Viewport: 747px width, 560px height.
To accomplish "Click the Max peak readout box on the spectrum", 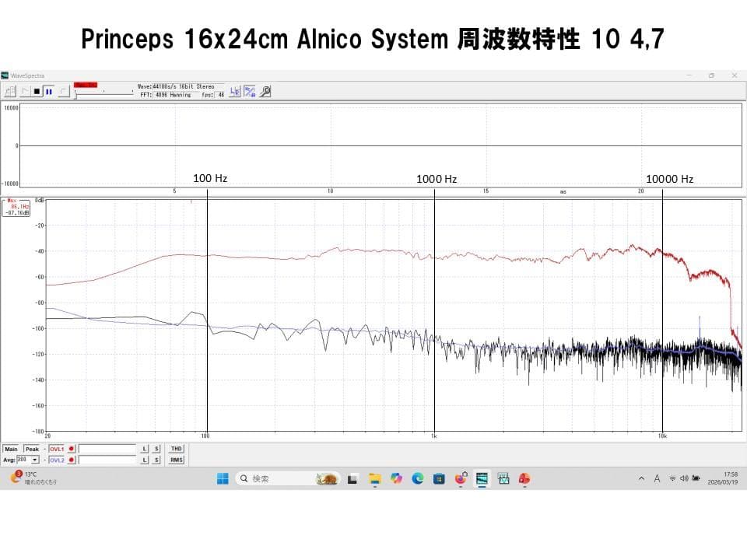I will pyautogui.click(x=17, y=208).
